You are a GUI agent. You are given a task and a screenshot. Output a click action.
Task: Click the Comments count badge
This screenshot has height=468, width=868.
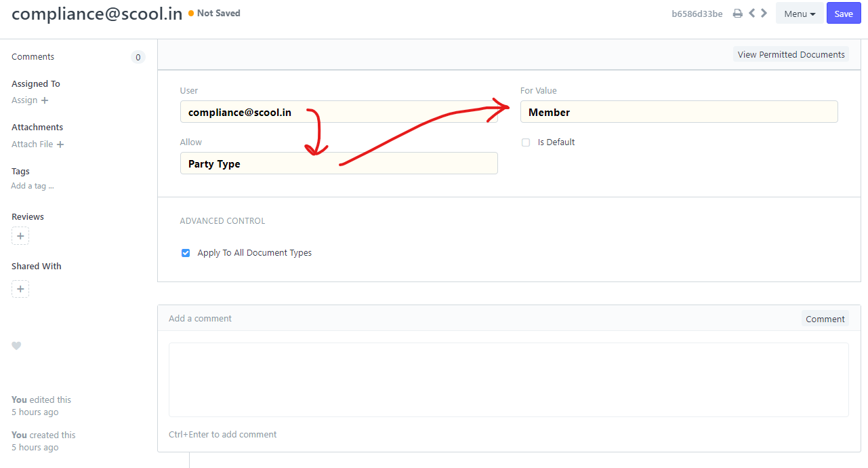[x=138, y=57]
